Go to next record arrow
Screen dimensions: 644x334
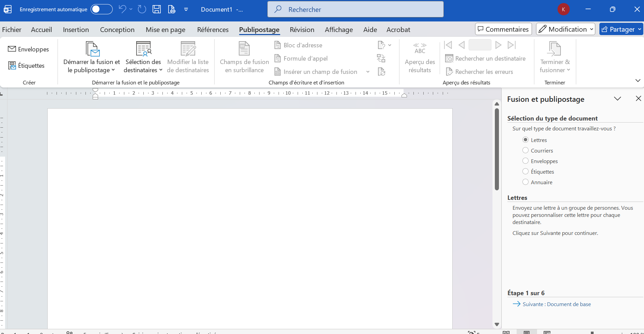498,45
